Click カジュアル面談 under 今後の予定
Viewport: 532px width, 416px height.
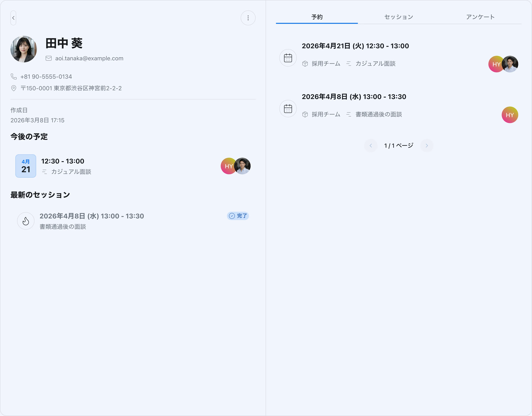[x=71, y=172]
